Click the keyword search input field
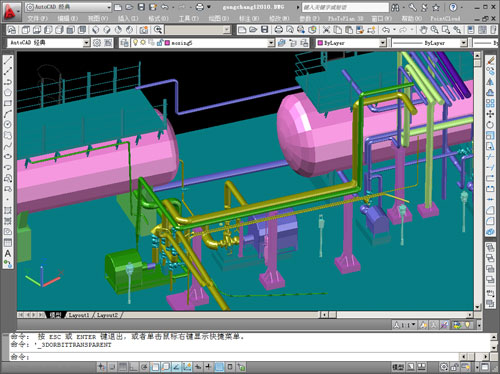This screenshot has height=374, width=500. pos(345,7)
